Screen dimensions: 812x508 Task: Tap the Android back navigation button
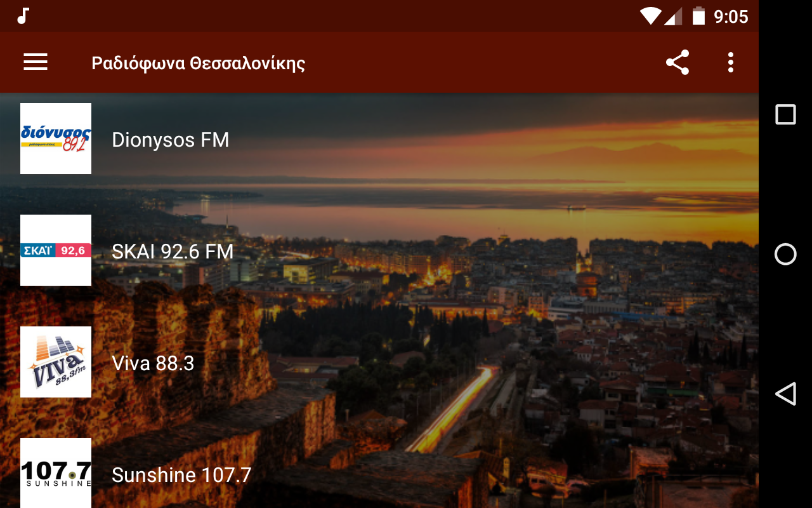(785, 394)
